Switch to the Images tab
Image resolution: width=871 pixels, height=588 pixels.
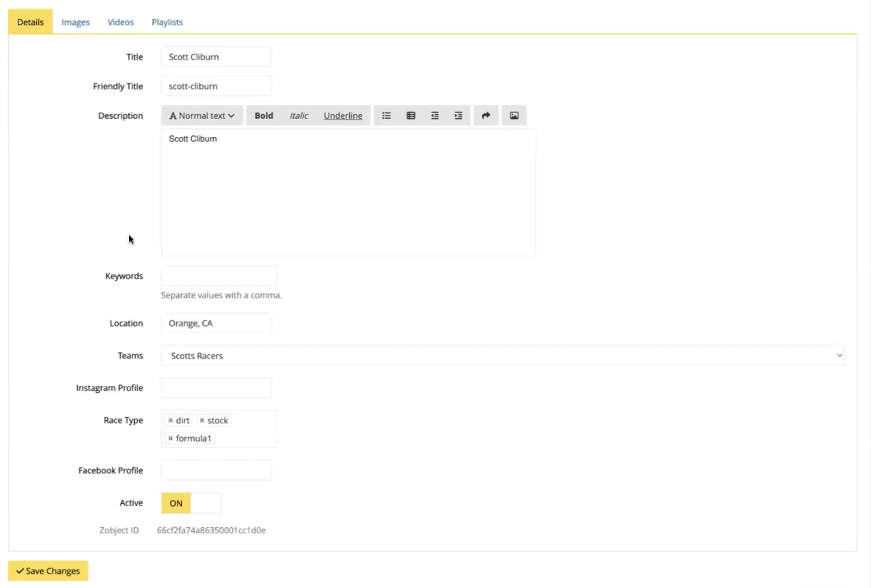pyautogui.click(x=75, y=22)
